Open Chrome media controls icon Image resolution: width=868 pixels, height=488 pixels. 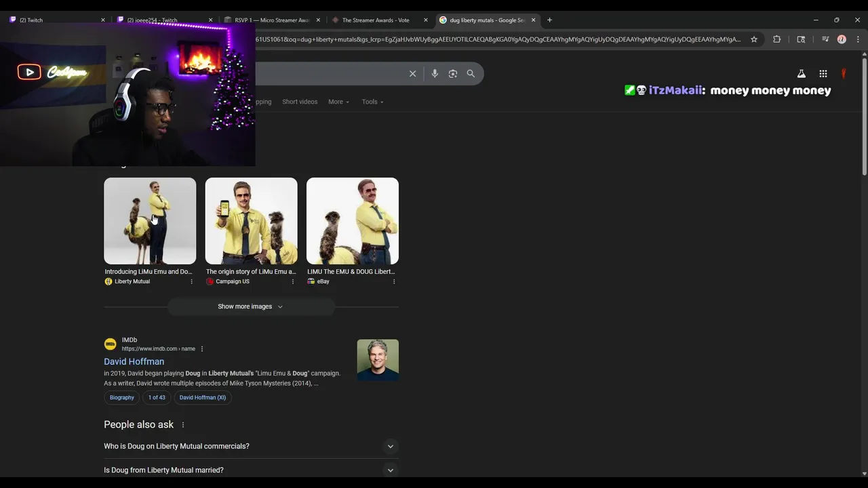coord(825,39)
